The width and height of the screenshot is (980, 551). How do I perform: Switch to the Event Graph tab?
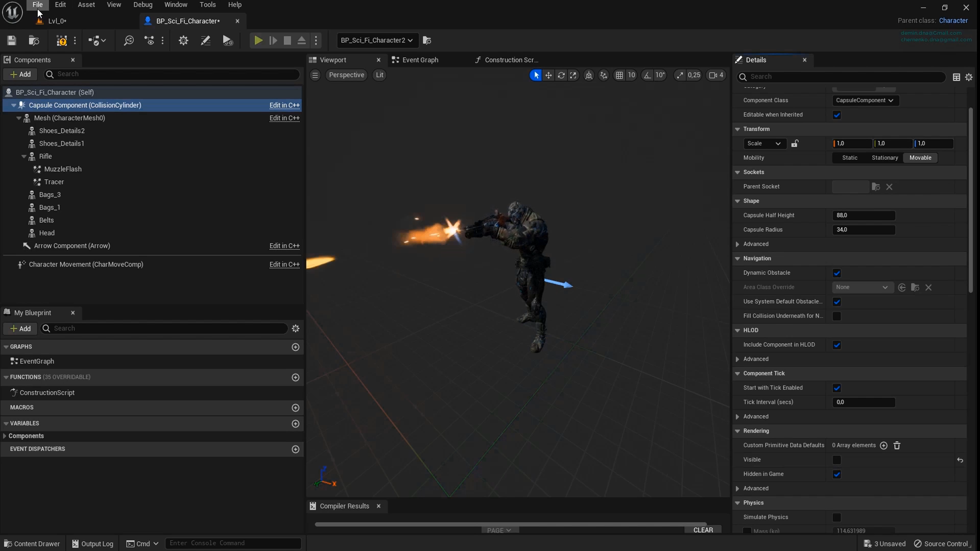pyautogui.click(x=419, y=60)
